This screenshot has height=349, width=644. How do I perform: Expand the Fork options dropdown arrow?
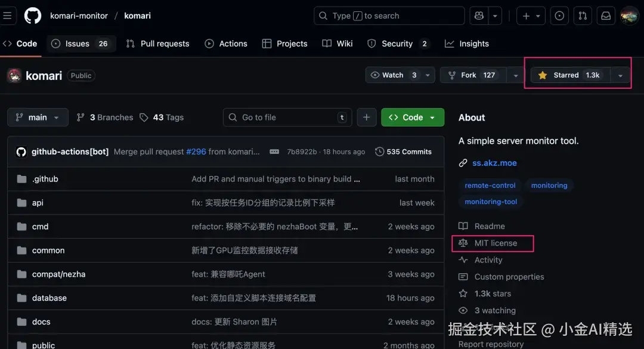[515, 75]
